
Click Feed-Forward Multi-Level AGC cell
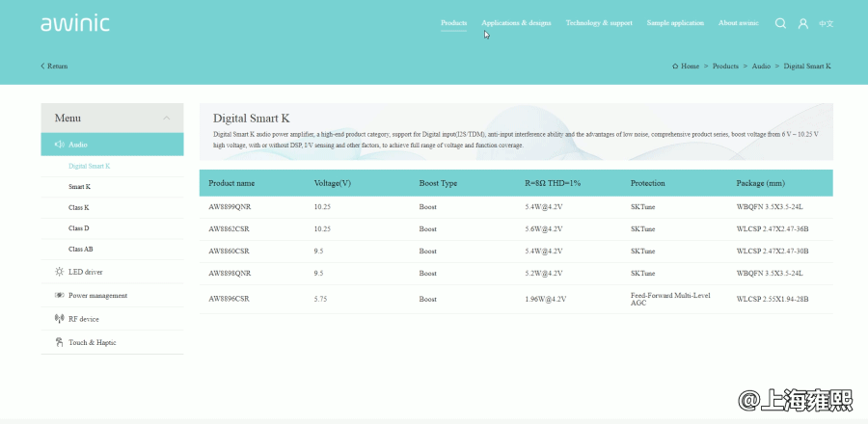tap(670, 299)
